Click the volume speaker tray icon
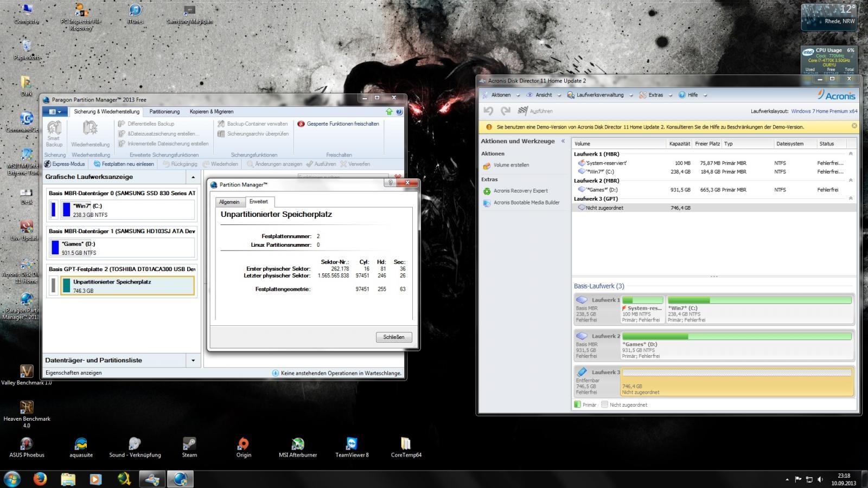Screen dimensions: 868x488 point(819,479)
